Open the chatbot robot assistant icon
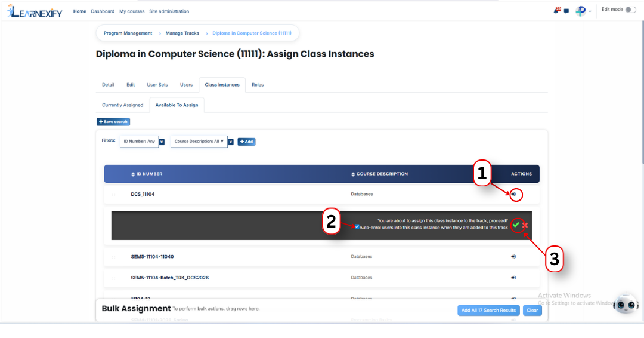The width and height of the screenshot is (644, 338). (626, 304)
